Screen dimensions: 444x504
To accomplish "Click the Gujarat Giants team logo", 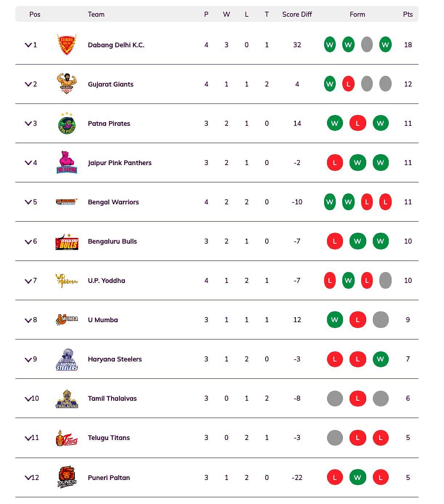I will tap(67, 84).
